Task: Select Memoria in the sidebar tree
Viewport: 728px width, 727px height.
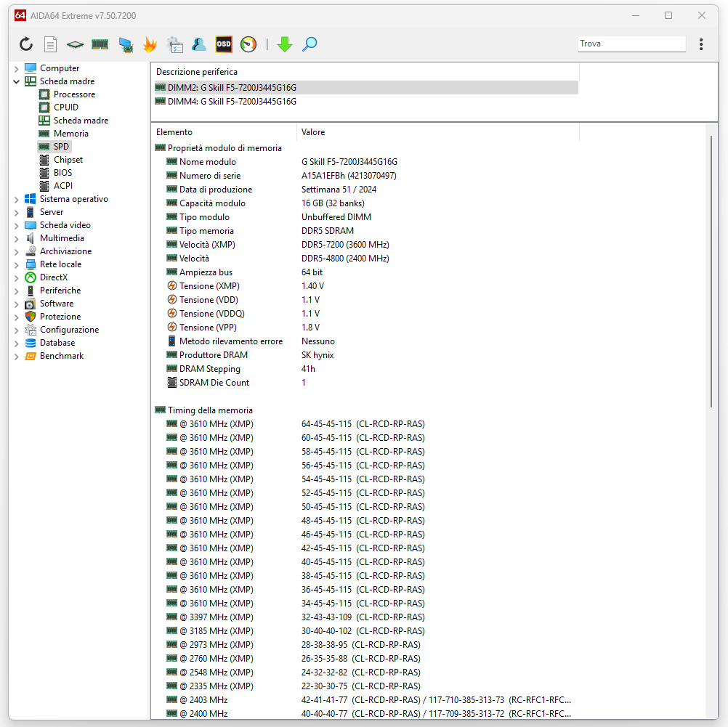Action: [x=70, y=133]
